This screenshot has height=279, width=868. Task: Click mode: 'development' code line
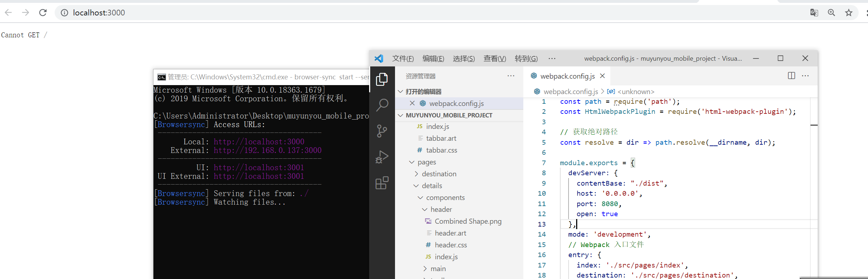click(609, 234)
